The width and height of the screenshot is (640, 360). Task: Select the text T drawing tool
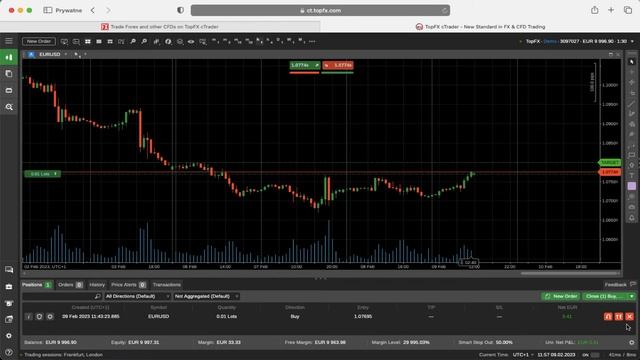[x=631, y=176]
